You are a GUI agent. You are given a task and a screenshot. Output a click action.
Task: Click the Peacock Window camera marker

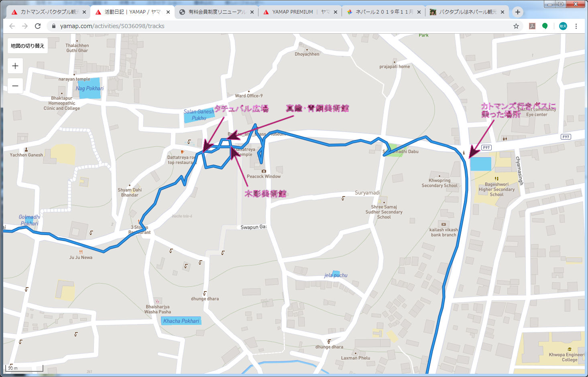tap(264, 171)
